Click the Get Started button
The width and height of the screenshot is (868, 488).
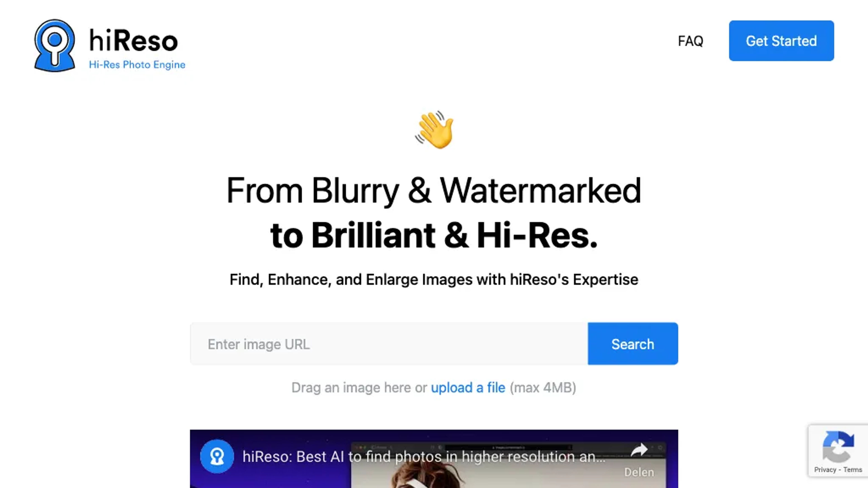[782, 40]
